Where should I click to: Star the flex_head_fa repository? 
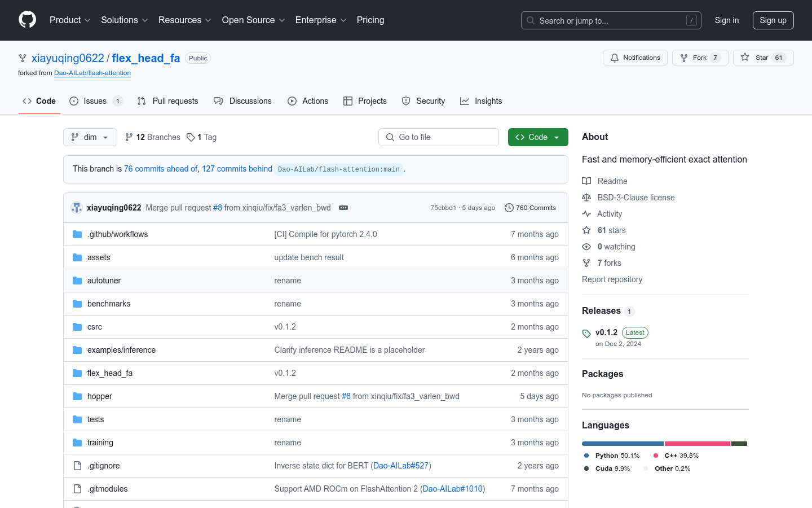[x=763, y=58]
